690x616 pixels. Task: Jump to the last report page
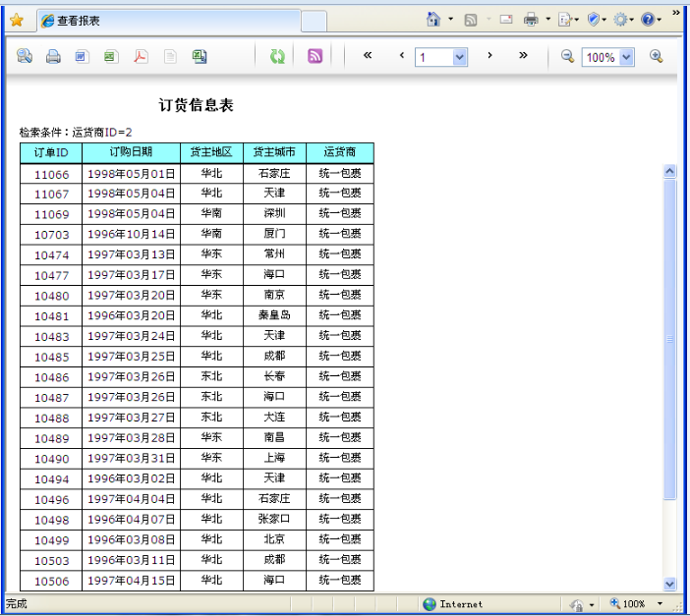[x=523, y=55]
